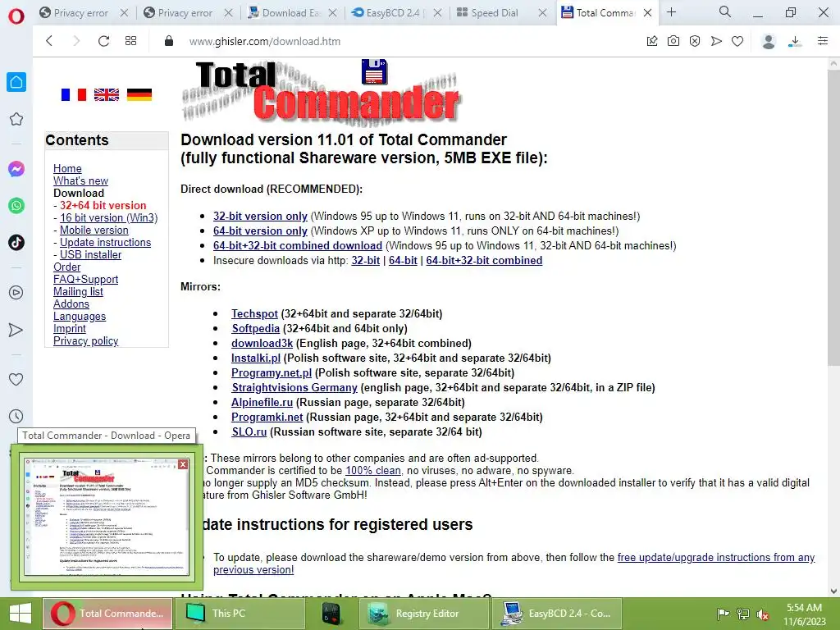Image resolution: width=840 pixels, height=630 pixels.
Task: Open the download3k mirror link
Action: pyautogui.click(x=262, y=344)
